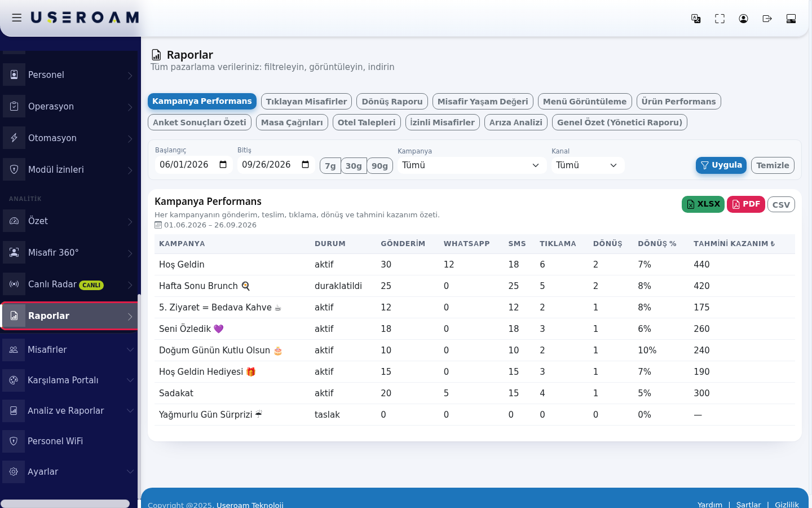Select the 90g quick range toggle

pos(379,166)
